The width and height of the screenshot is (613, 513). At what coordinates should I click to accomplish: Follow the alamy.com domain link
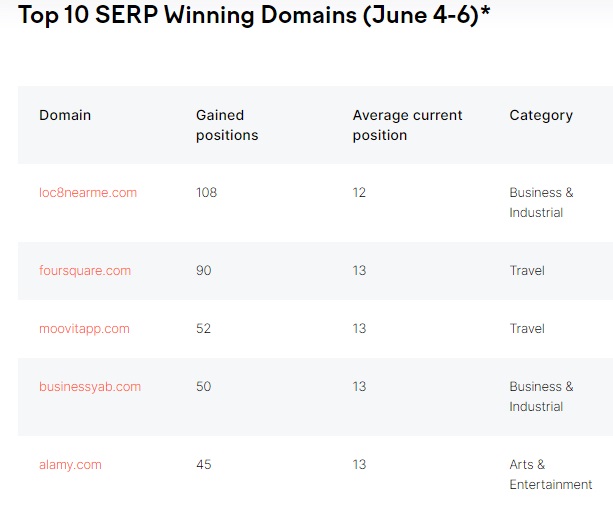tap(70, 464)
